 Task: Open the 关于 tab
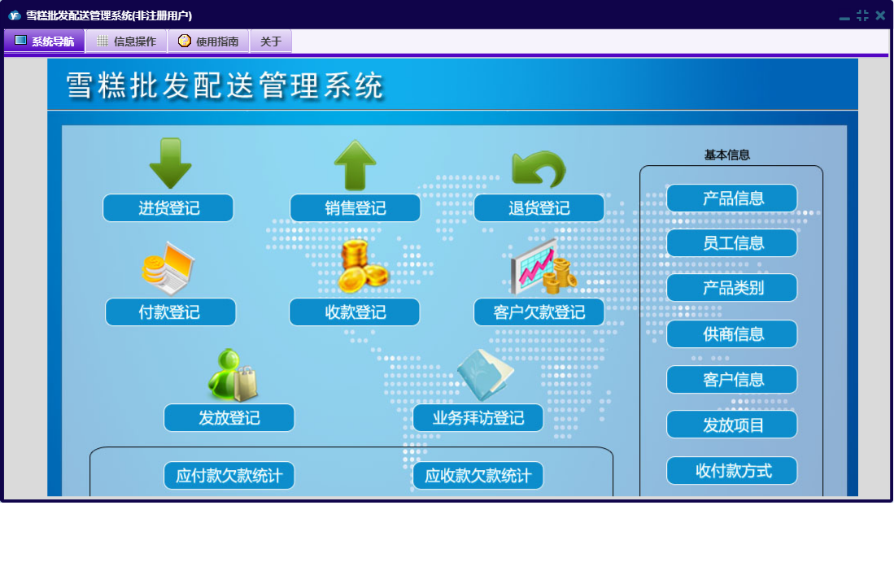pyautogui.click(x=271, y=41)
